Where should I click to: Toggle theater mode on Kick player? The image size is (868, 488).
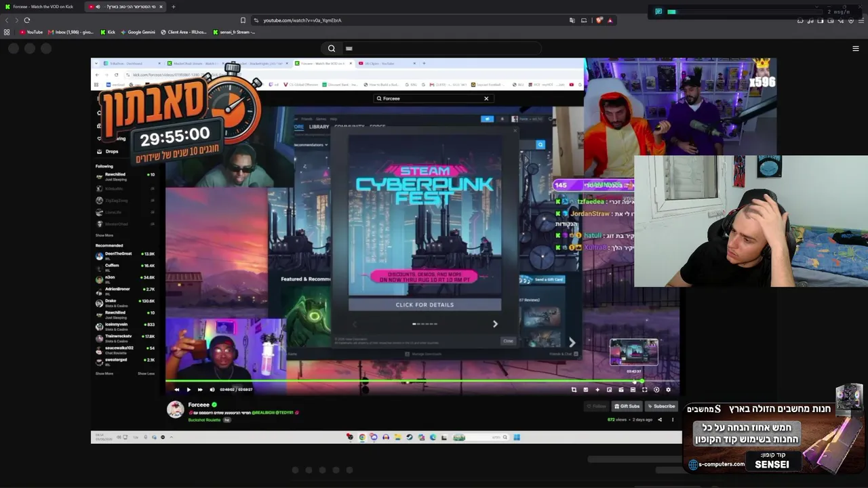pos(633,390)
